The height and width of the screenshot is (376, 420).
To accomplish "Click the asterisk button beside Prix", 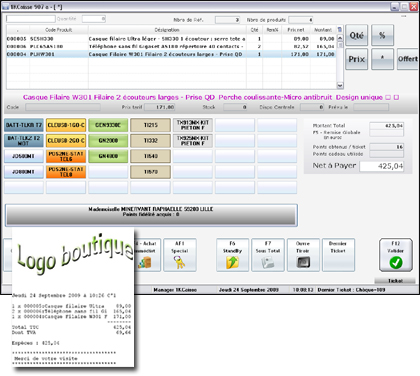I will point(382,59).
